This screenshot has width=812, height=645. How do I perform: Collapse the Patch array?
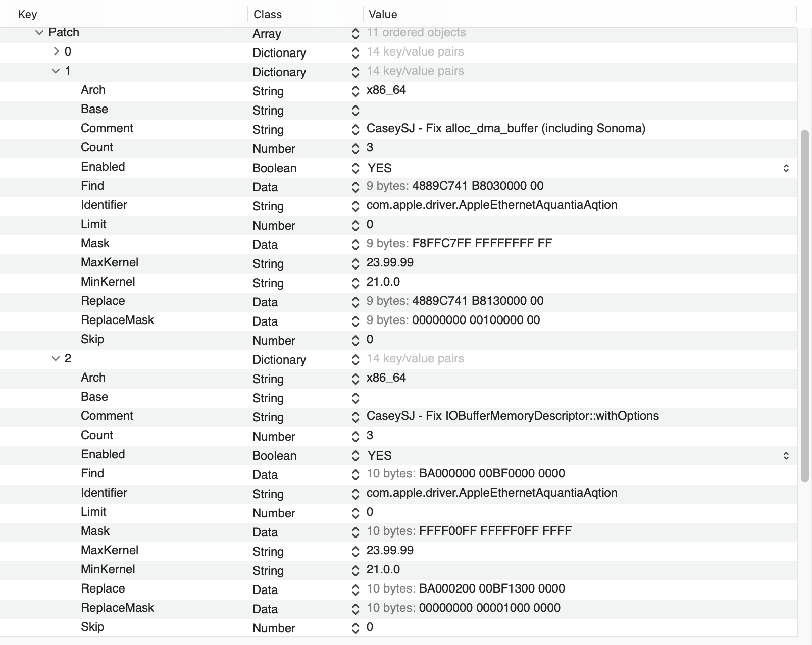[x=37, y=32]
